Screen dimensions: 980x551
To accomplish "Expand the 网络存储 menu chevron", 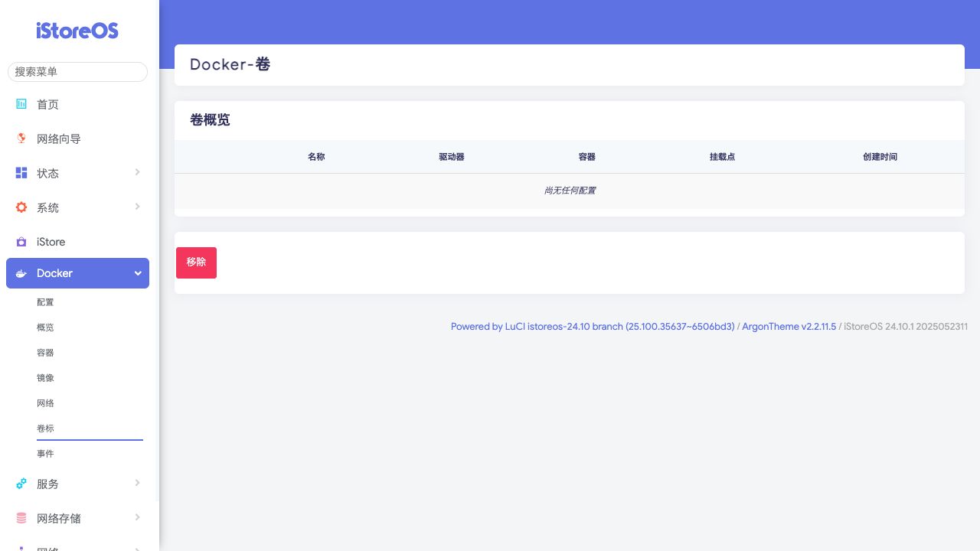I will [138, 517].
